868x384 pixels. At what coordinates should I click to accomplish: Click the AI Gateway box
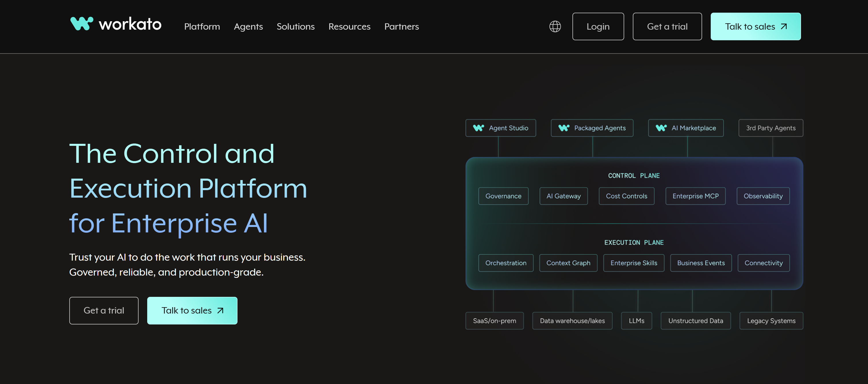(x=564, y=196)
